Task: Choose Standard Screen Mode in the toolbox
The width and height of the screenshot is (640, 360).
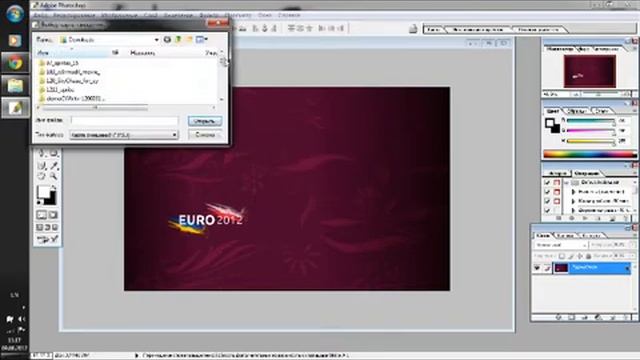Action: [40, 227]
